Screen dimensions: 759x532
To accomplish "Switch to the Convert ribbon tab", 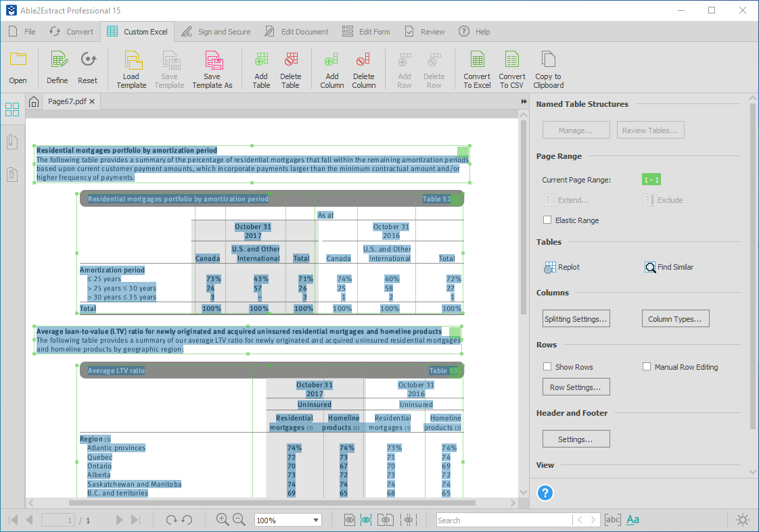I will click(71, 31).
